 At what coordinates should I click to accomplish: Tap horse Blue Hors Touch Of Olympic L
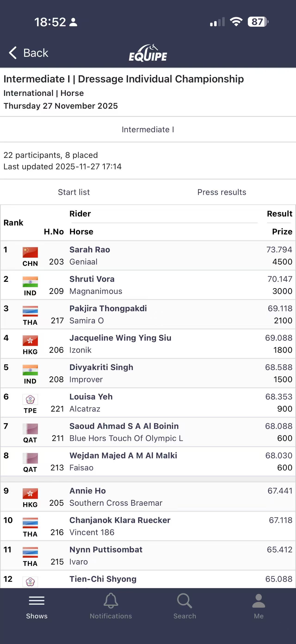pos(126,438)
